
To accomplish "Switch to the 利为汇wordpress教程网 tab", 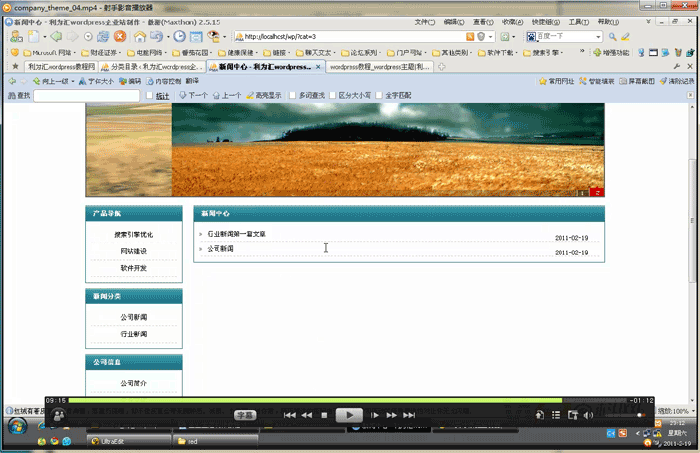I will (x=61, y=67).
